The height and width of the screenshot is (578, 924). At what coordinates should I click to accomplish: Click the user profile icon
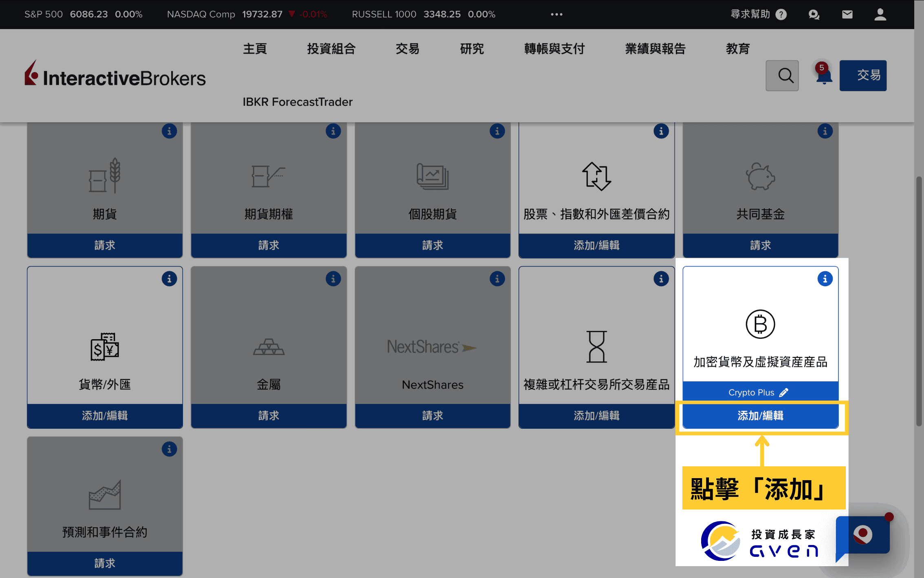click(x=880, y=14)
